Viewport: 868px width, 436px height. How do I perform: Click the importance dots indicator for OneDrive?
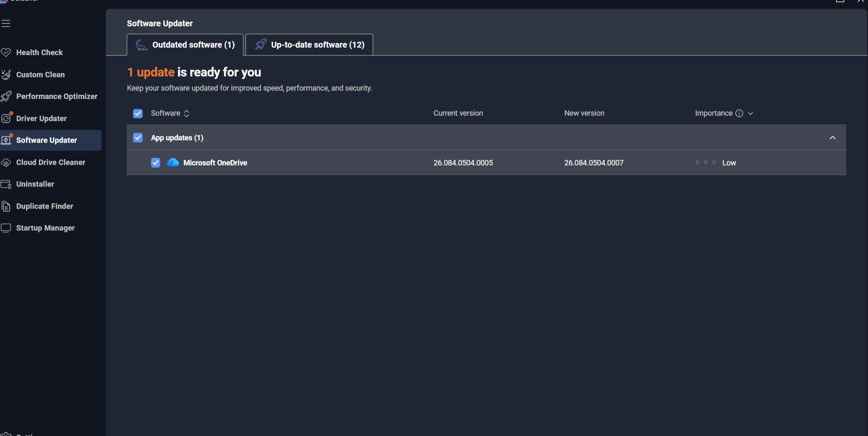(705, 163)
